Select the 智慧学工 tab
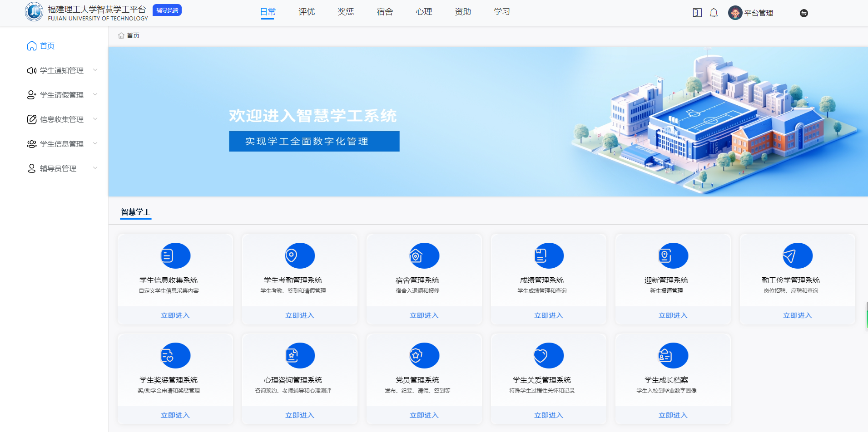 [135, 211]
